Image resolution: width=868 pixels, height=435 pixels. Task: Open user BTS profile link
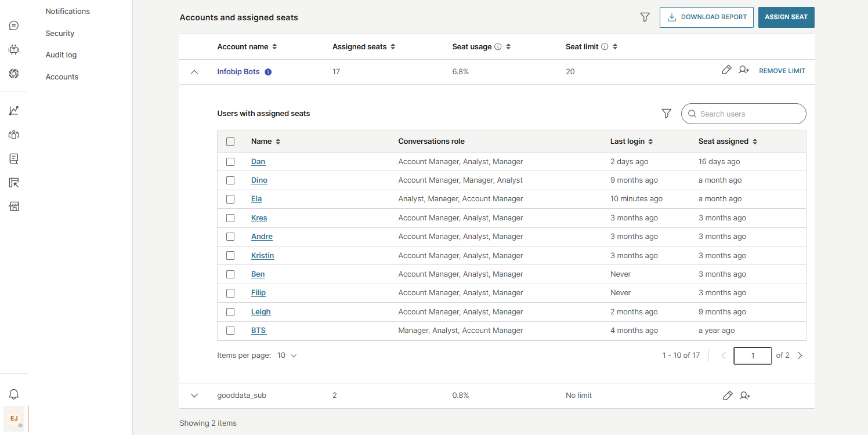(x=259, y=331)
